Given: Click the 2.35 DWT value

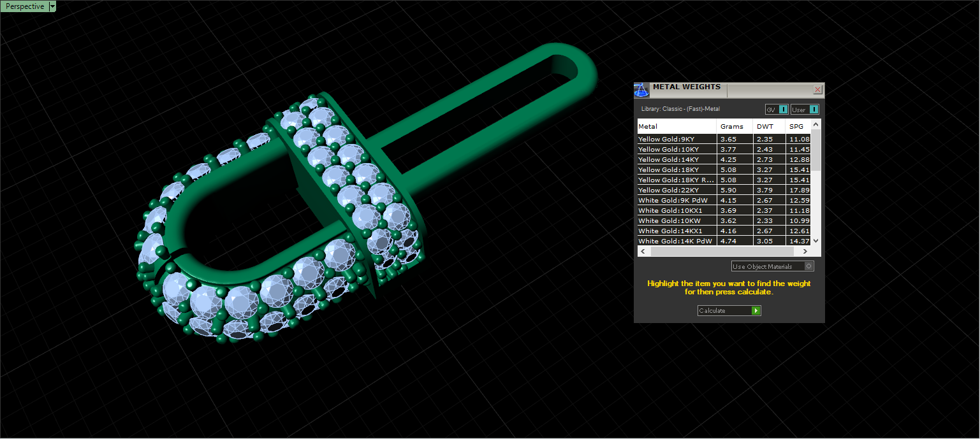Looking at the screenshot, I should pyautogui.click(x=764, y=139).
